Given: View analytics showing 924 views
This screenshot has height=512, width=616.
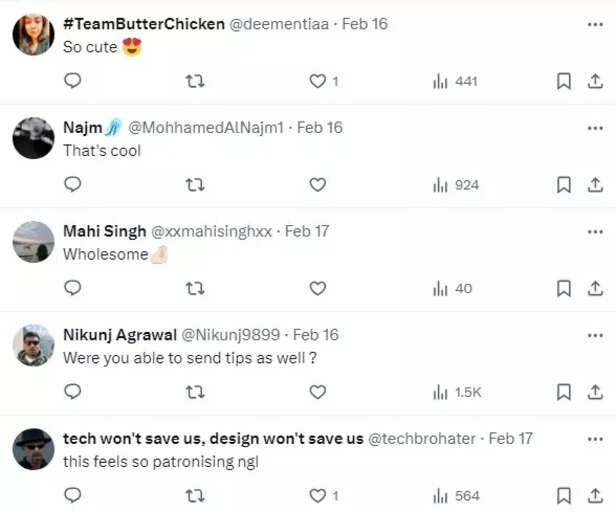Looking at the screenshot, I should (x=455, y=185).
